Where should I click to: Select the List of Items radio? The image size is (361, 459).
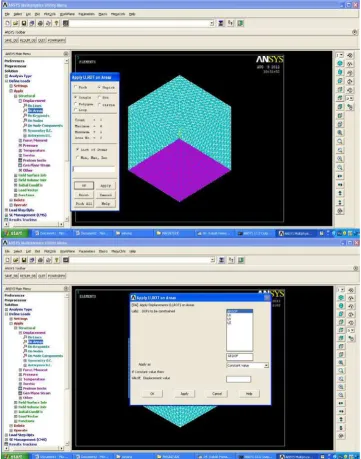click(x=77, y=149)
